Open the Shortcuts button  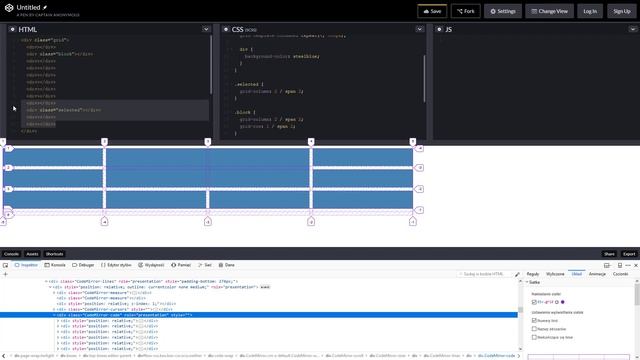pyautogui.click(x=54, y=254)
